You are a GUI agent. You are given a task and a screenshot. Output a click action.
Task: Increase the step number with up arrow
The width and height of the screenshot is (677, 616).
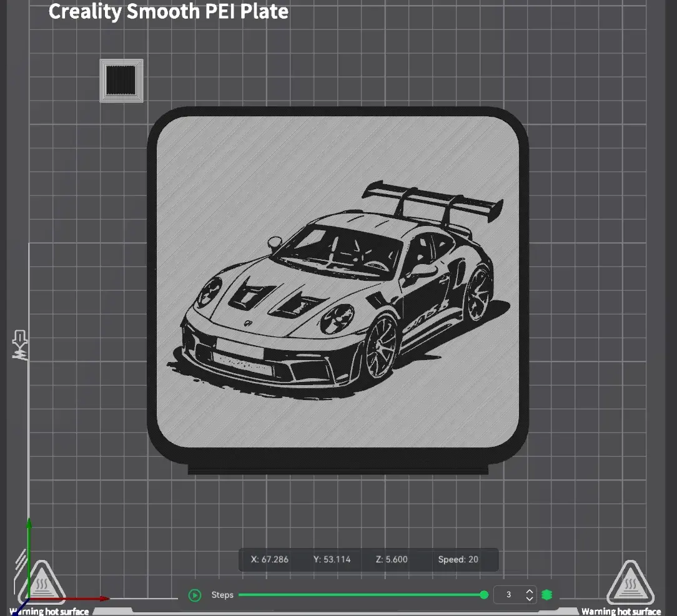530,591
